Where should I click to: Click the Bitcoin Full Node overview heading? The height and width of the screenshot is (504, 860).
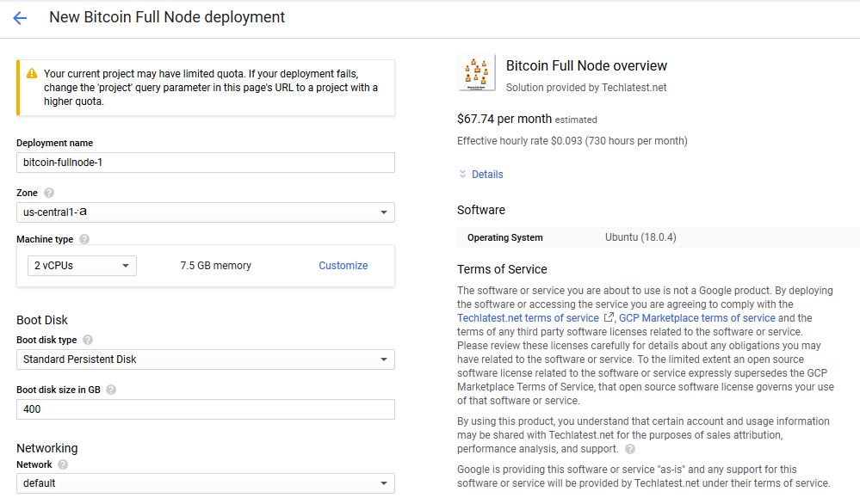[x=586, y=65]
